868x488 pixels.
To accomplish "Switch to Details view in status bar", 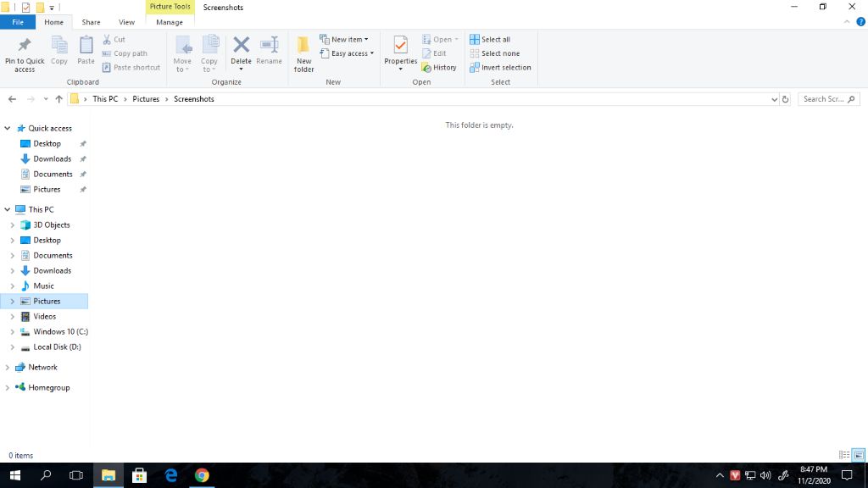I will click(844, 455).
